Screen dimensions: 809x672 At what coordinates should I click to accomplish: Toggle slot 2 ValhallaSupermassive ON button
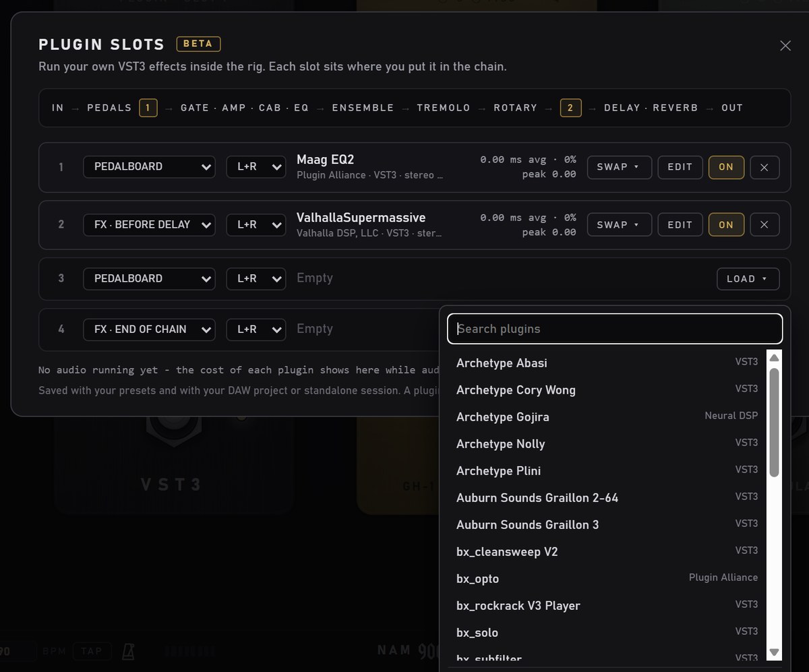click(x=726, y=225)
